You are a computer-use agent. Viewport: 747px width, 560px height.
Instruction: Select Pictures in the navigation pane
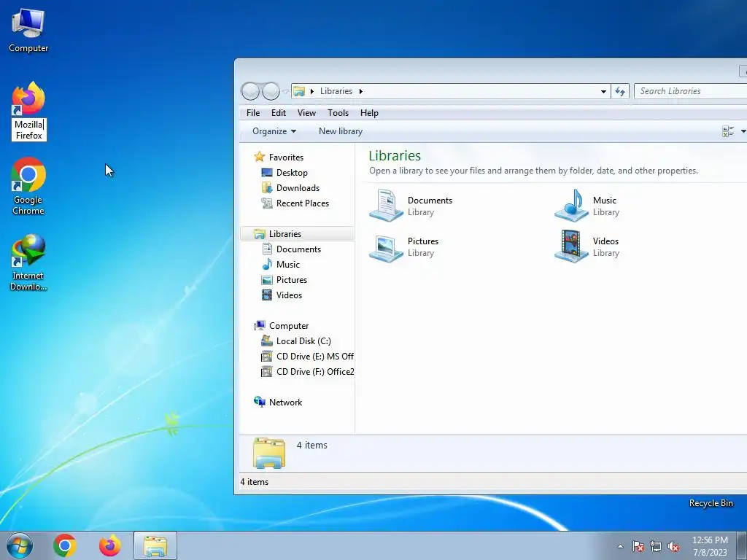[292, 279]
